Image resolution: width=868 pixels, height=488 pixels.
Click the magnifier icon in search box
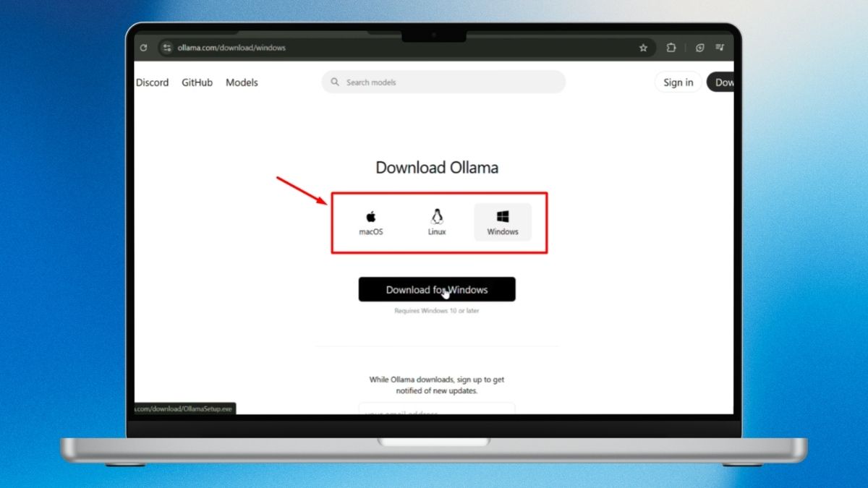tap(335, 82)
